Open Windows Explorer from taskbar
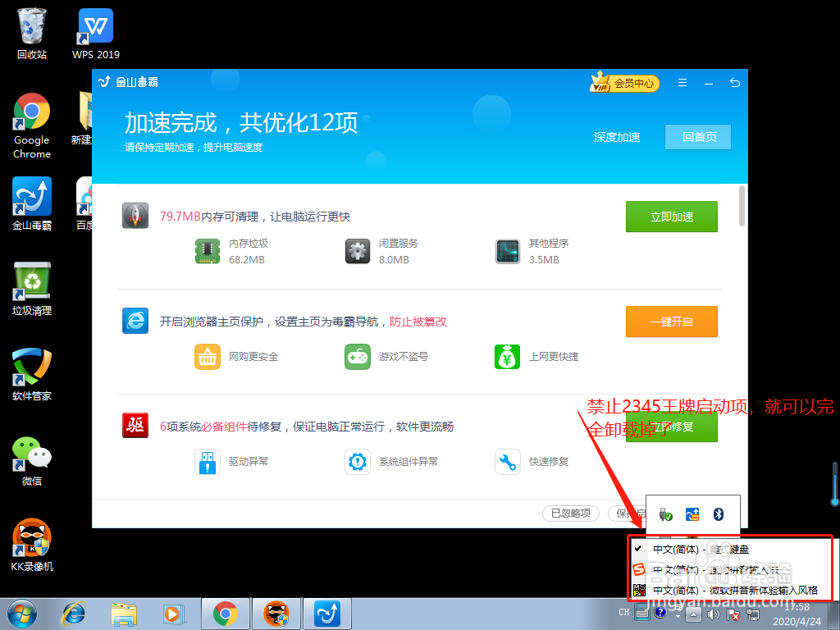The image size is (840, 630). [x=124, y=614]
